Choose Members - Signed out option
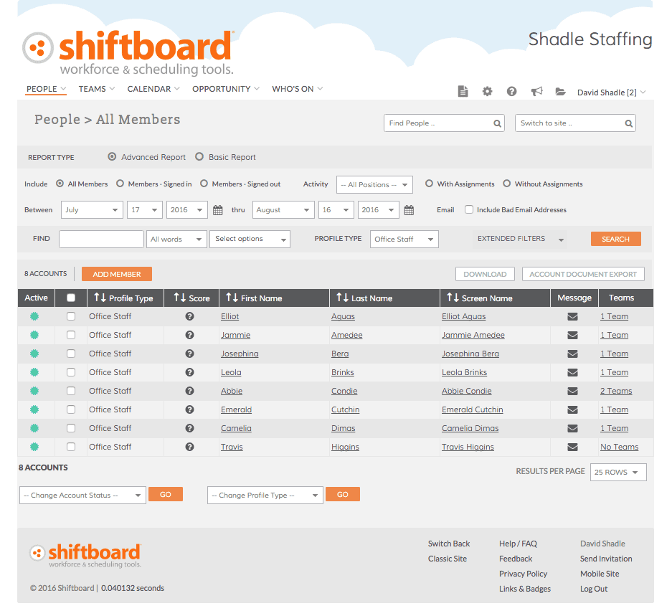Image resolution: width=672 pixels, height=616 pixels. [x=204, y=184]
